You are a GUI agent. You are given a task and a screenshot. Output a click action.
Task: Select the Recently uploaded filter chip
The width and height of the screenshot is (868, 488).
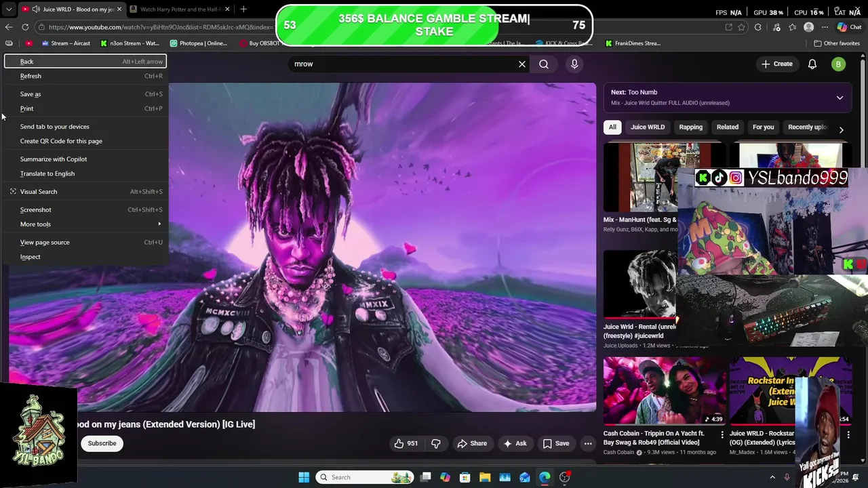(807, 127)
